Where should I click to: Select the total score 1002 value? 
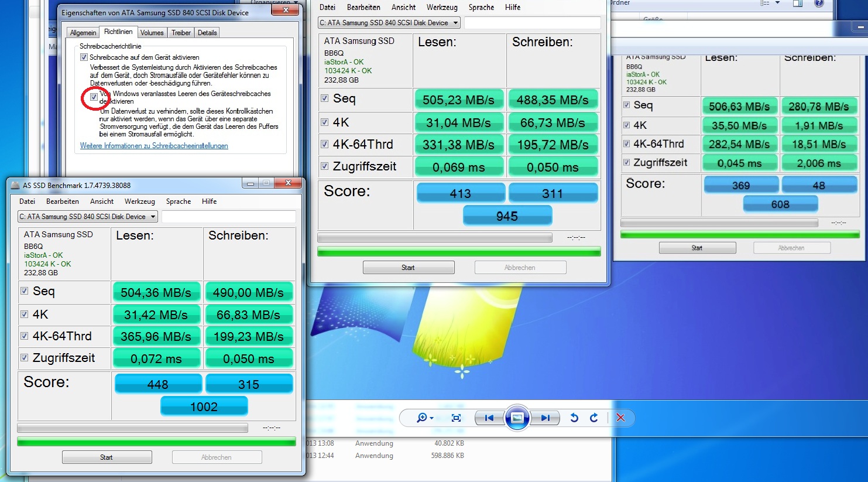[x=204, y=406]
